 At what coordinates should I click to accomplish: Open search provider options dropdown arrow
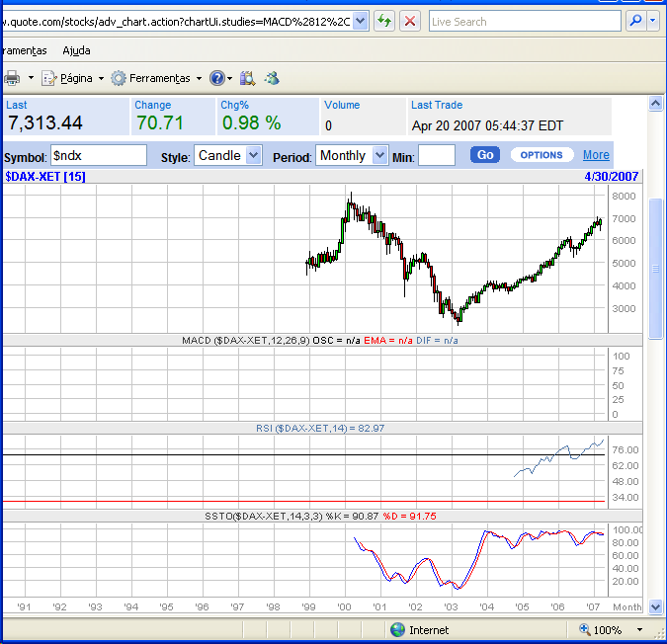click(x=653, y=21)
